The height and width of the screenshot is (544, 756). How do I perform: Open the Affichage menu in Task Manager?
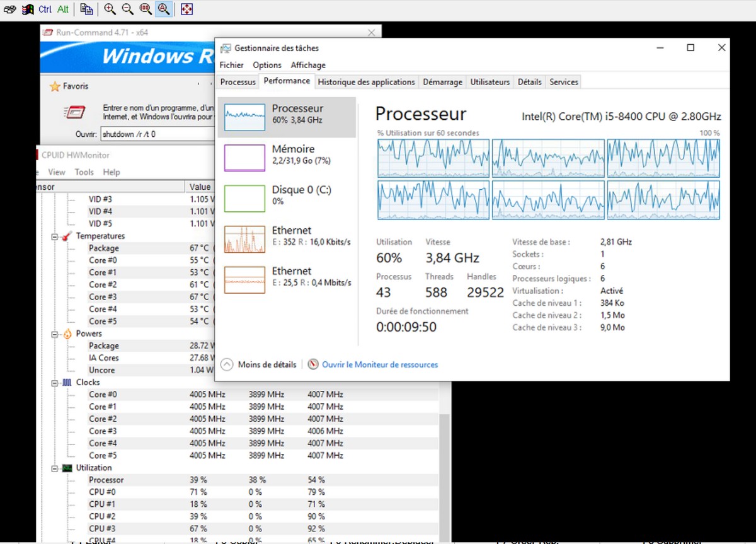point(308,65)
